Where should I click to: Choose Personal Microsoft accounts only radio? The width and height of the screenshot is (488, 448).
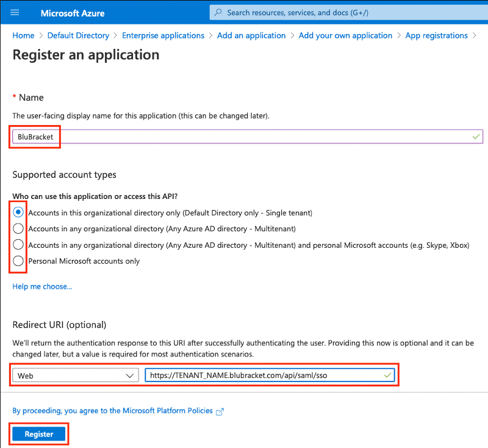pos(18,261)
